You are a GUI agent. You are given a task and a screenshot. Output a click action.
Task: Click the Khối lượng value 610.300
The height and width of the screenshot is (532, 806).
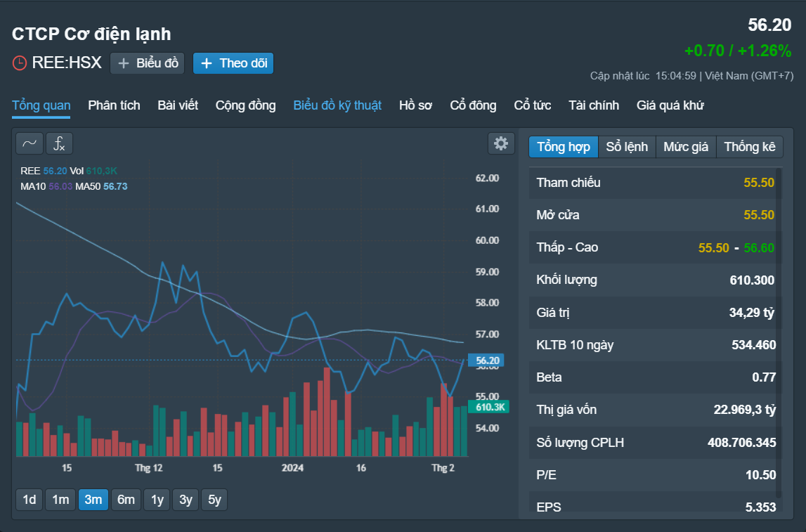[x=752, y=280]
